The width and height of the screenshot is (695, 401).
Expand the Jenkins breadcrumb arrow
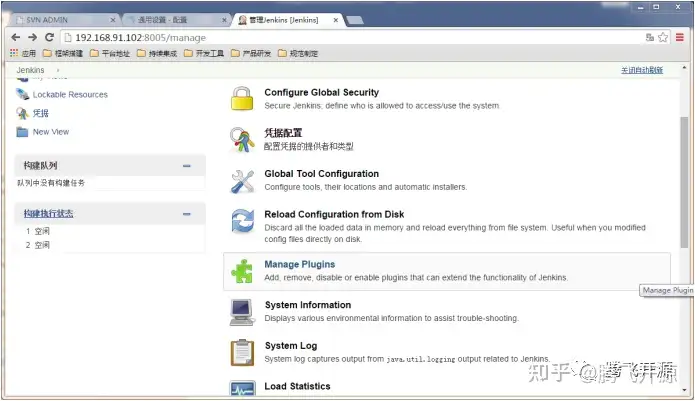coord(58,70)
